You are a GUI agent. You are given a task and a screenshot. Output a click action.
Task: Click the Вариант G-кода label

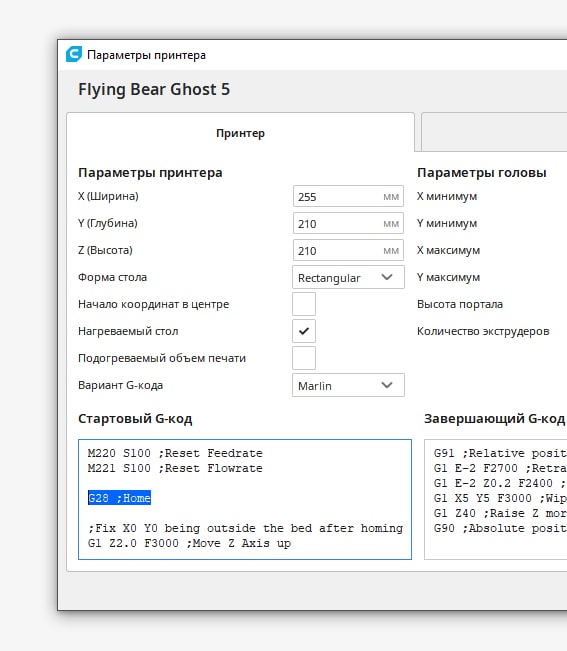click(120, 385)
